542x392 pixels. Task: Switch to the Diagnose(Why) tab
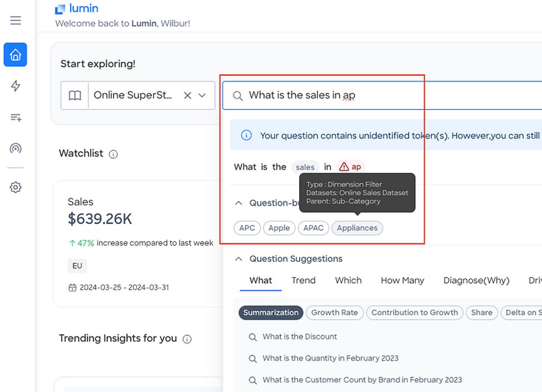tap(476, 280)
